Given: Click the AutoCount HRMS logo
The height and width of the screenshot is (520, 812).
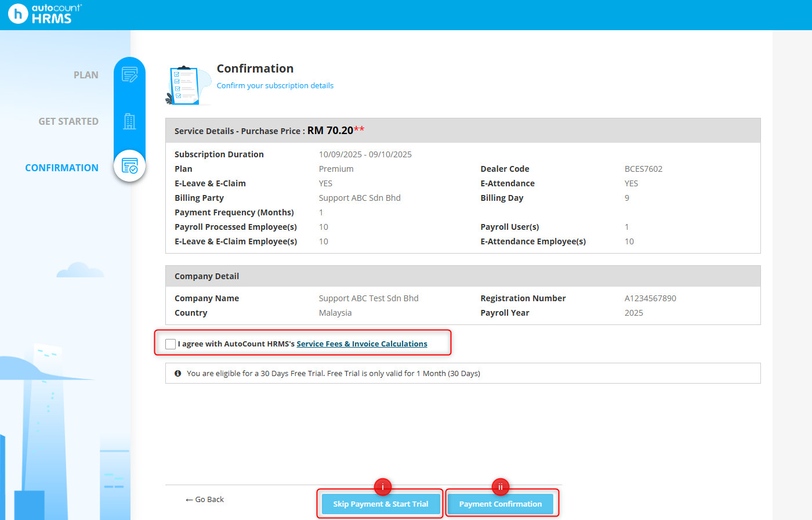Looking at the screenshot, I should point(45,14).
